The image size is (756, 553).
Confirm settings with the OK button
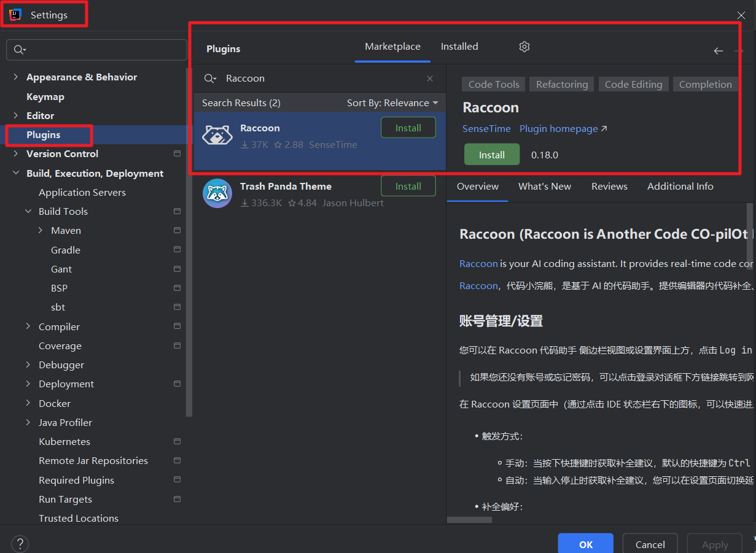tap(586, 544)
